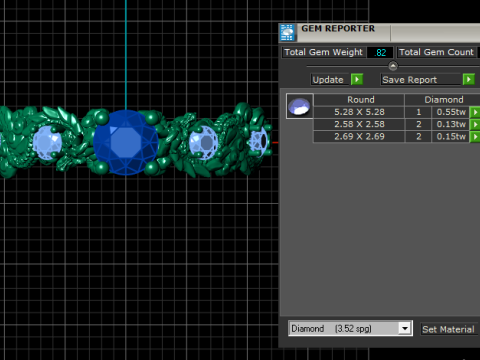Select the 2.69 X 2.69 size cell
The image size is (480, 360).
click(x=359, y=137)
